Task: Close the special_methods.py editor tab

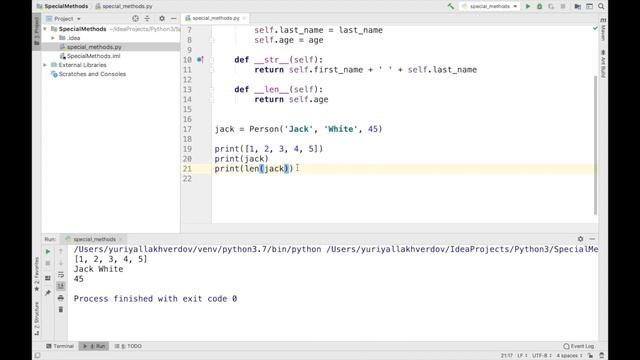Action: point(244,18)
